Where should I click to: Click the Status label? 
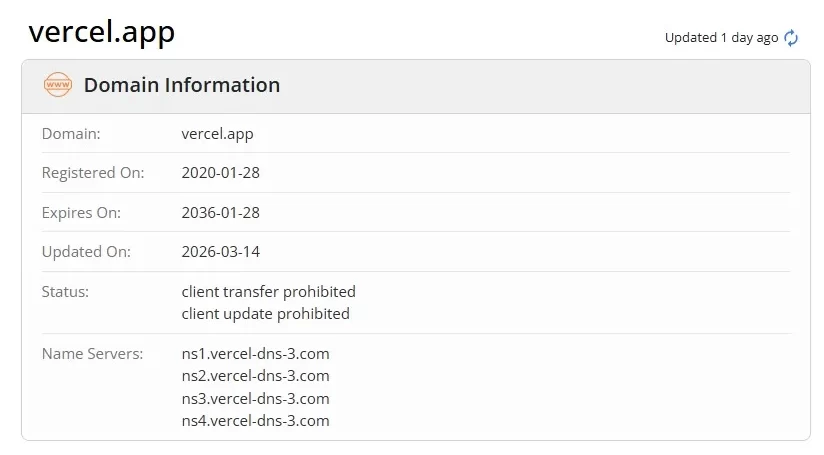click(65, 292)
